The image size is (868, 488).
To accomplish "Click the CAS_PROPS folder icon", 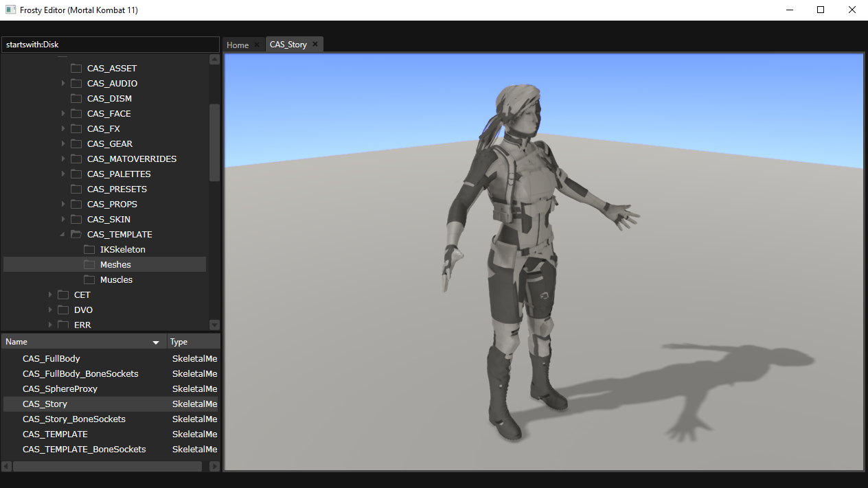I will [x=76, y=205].
